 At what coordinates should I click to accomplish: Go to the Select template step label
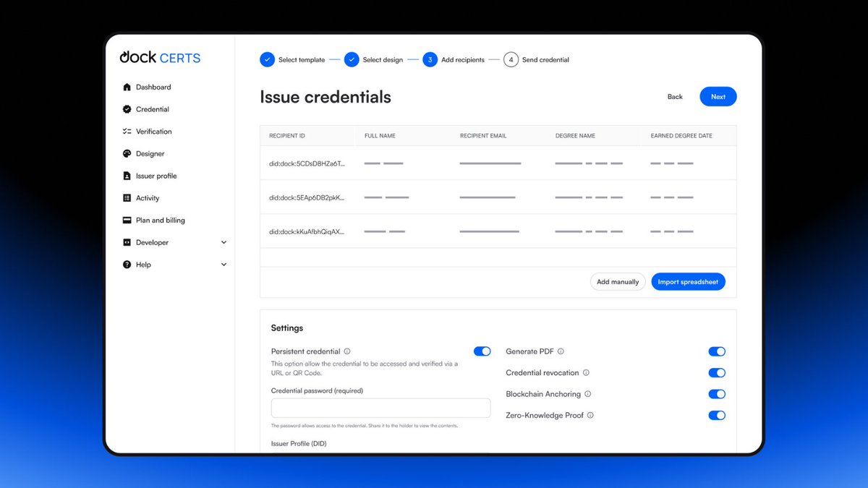pos(302,60)
